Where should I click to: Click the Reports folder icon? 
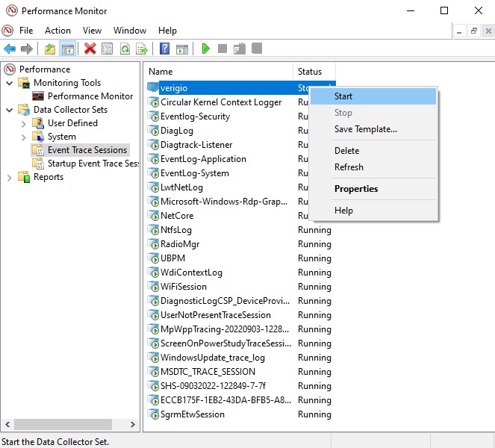click(x=24, y=177)
